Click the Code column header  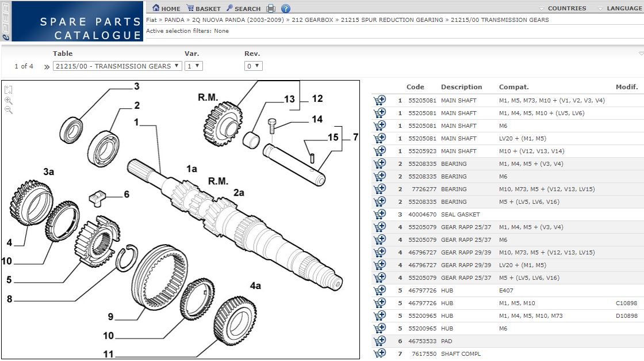415,87
